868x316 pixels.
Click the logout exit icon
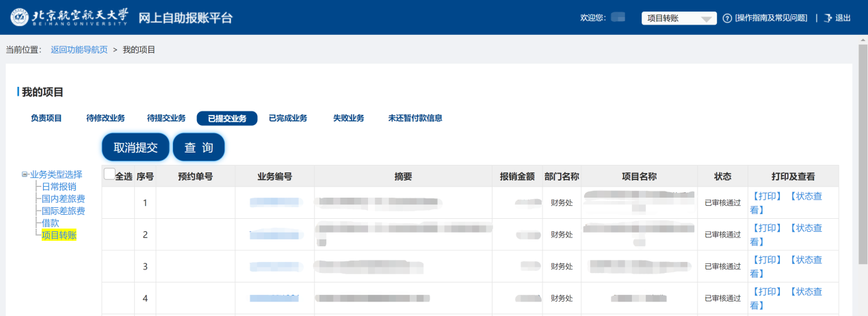(828, 18)
